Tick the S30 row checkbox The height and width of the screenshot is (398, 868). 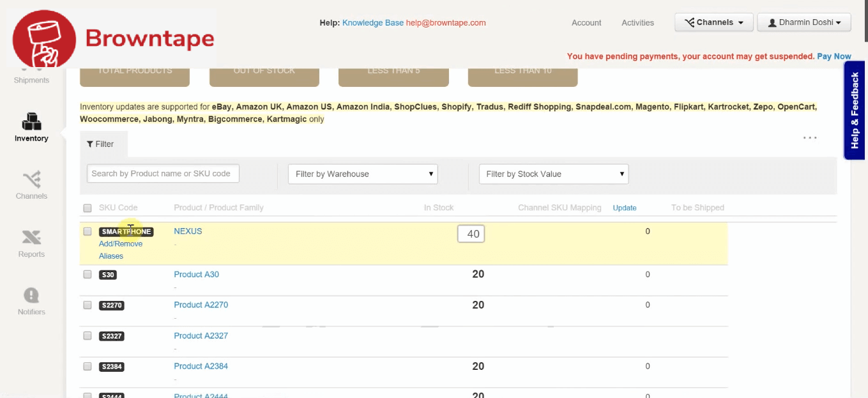(x=88, y=275)
